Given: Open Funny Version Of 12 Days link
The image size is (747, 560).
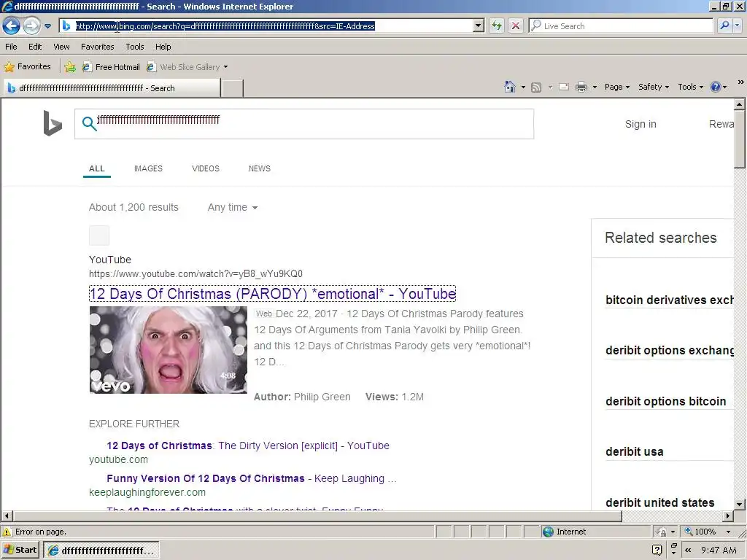Looking at the screenshot, I should pyautogui.click(x=252, y=478).
